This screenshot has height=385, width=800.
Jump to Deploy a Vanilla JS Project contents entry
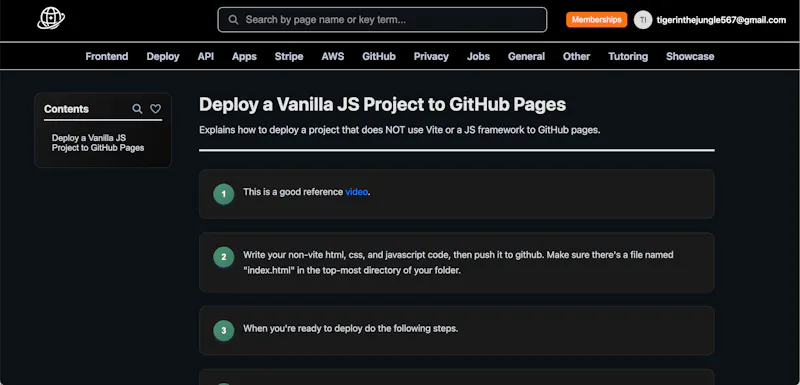(98, 143)
